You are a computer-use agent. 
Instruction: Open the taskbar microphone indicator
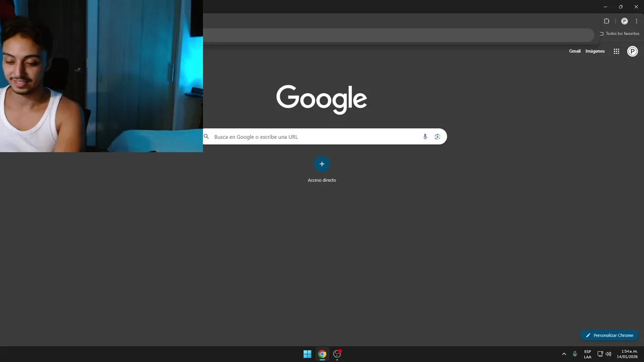pos(575,354)
